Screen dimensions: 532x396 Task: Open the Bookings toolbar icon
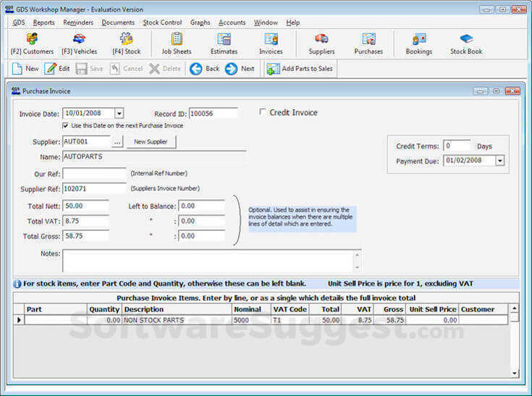coord(418,40)
